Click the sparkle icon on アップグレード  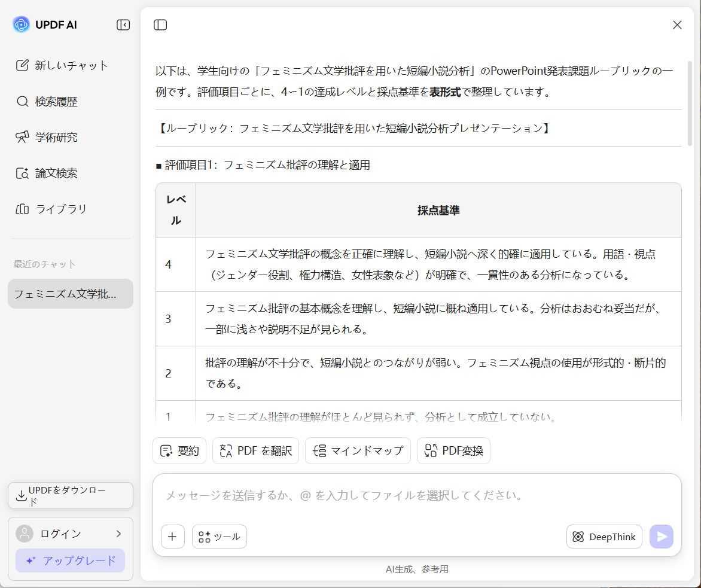(31, 560)
